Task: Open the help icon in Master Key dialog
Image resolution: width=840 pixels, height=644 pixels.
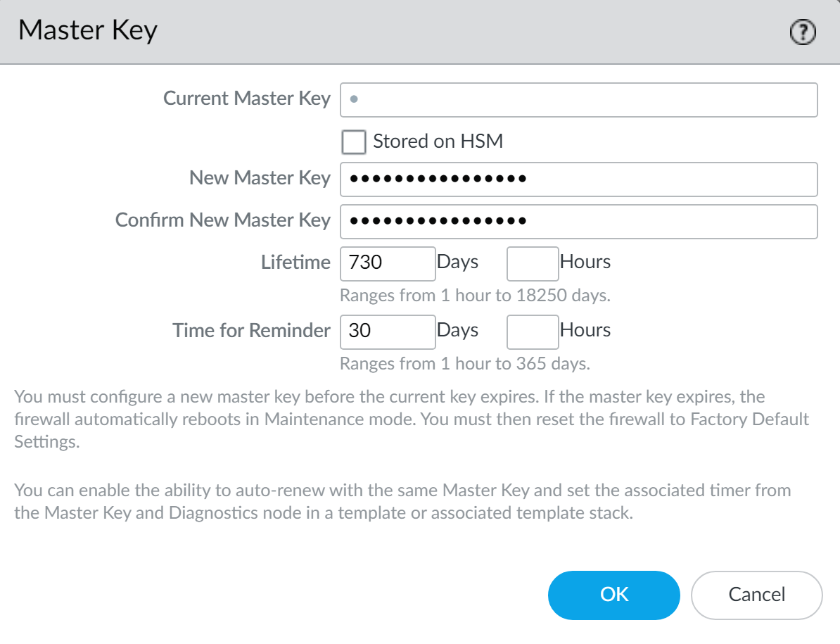Action: (x=803, y=32)
